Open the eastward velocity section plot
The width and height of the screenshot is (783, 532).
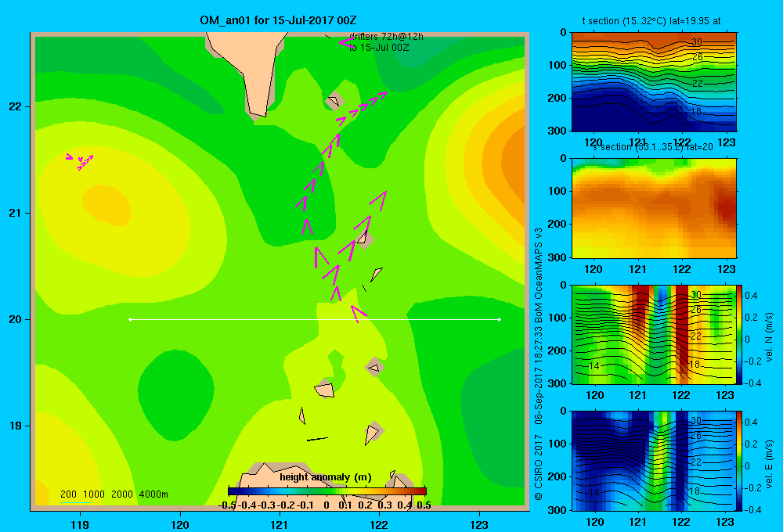pyautogui.click(x=654, y=461)
